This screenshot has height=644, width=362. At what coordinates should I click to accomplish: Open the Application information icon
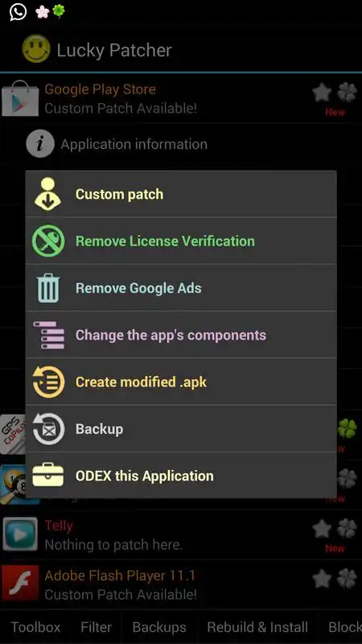[x=40, y=144]
